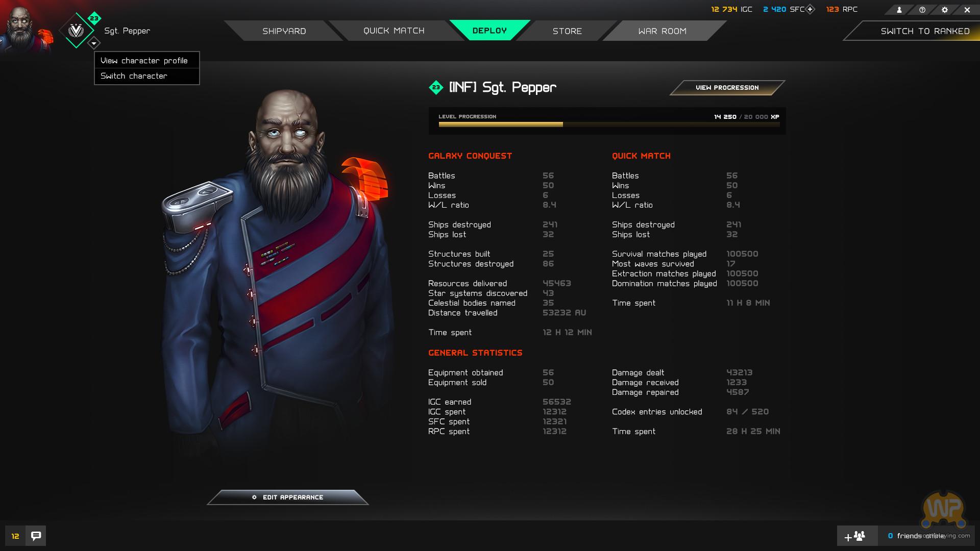
Task: Click the level 23 badge next to [INF] Sgt. Pepper
Action: [436, 87]
